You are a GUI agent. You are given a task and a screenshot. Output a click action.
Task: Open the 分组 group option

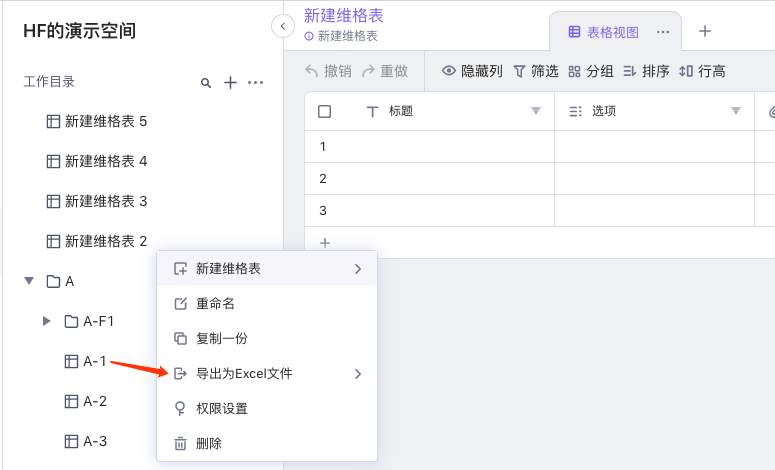[x=591, y=71]
